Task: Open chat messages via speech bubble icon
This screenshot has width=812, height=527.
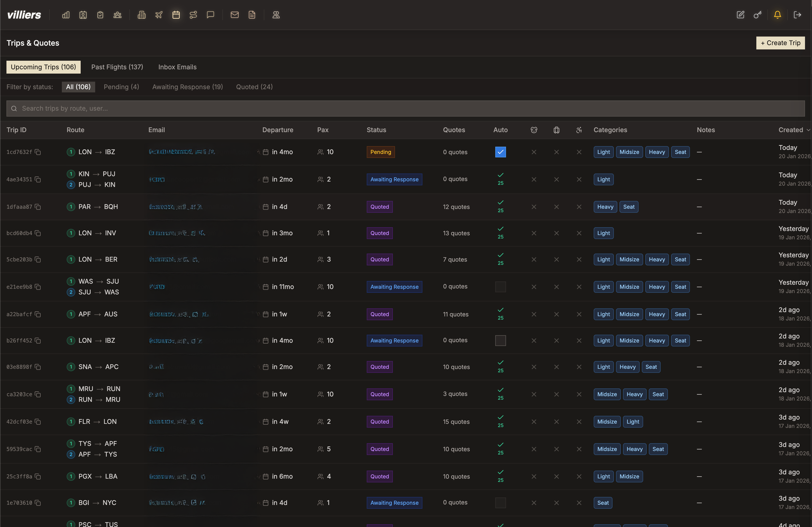Action: [x=211, y=15]
